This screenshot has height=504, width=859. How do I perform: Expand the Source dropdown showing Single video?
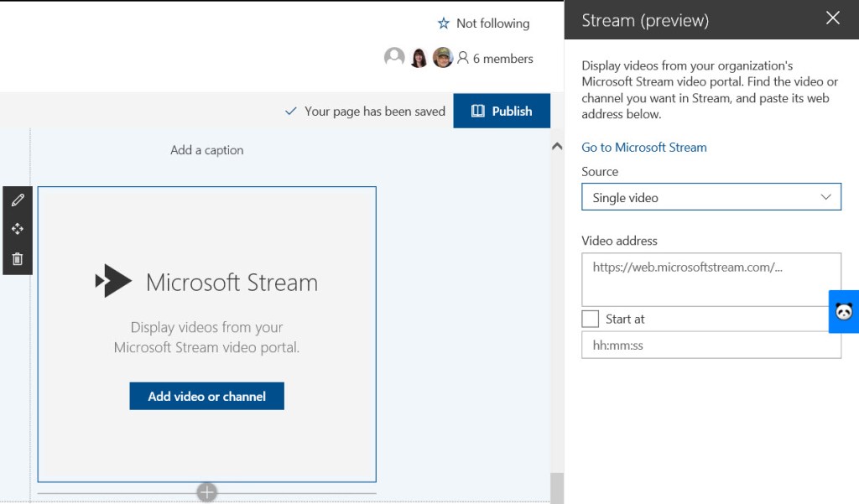pos(711,197)
